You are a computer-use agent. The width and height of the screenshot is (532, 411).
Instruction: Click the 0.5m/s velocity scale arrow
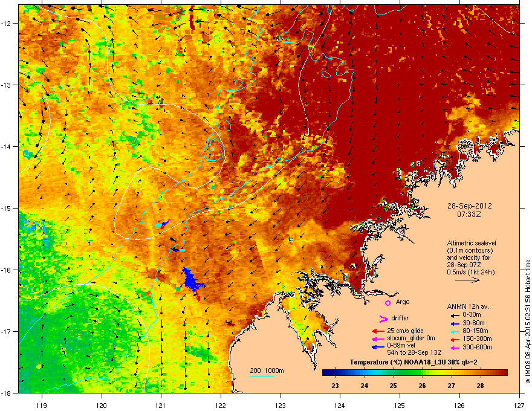467,280
